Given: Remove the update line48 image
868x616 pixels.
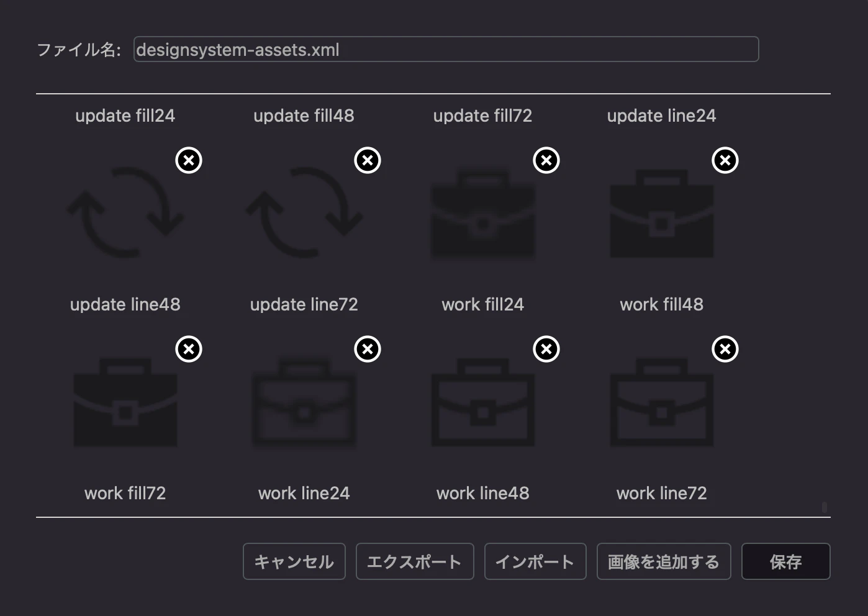Looking at the screenshot, I should coord(189,160).
